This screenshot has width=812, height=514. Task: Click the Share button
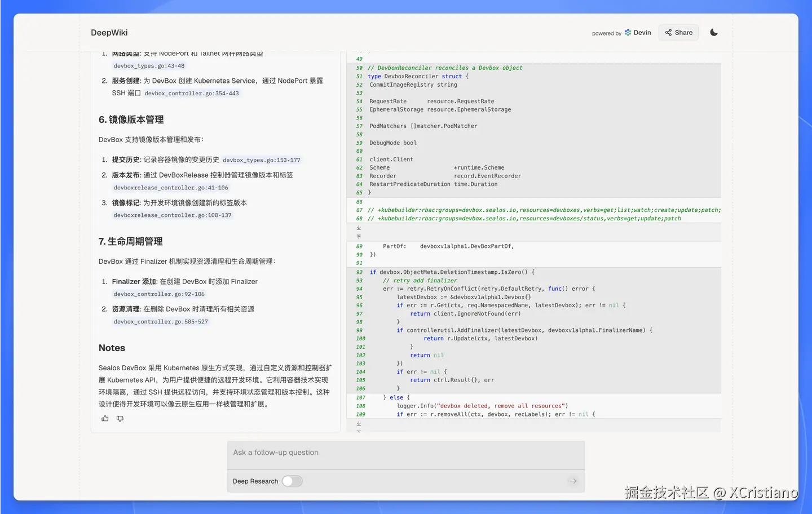click(679, 33)
